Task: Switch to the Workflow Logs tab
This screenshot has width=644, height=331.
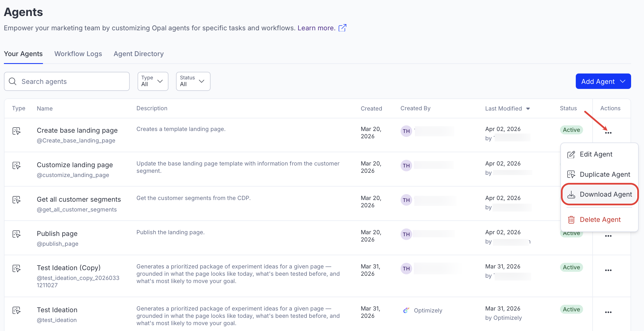Action: tap(78, 54)
